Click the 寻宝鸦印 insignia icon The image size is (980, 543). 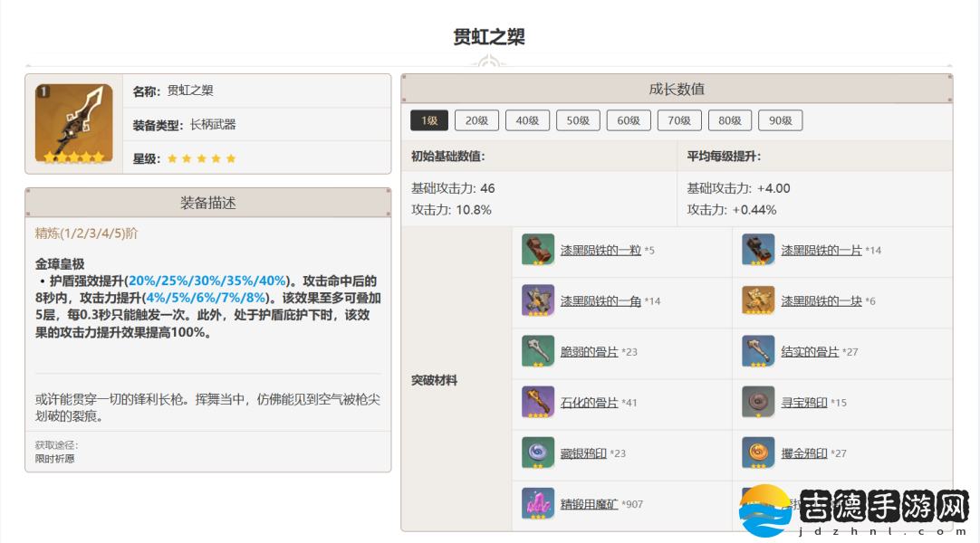tap(758, 402)
